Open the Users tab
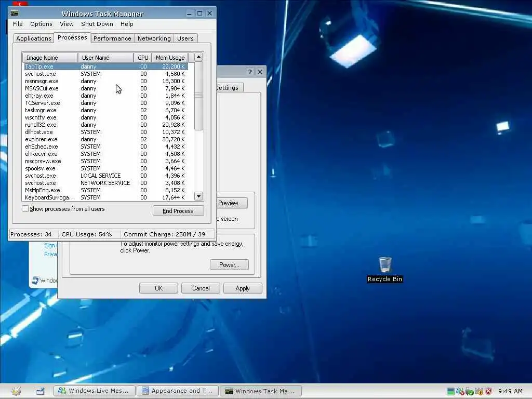The width and height of the screenshot is (532, 399). (185, 38)
